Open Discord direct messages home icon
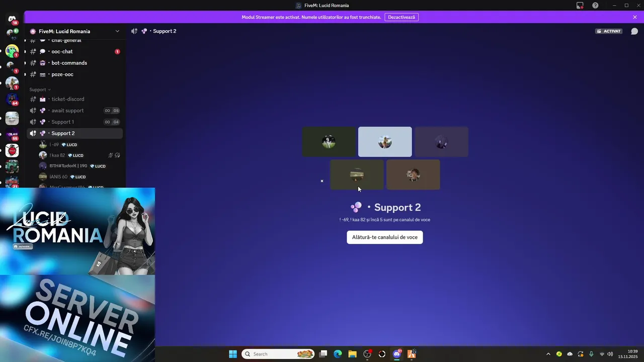Image resolution: width=644 pixels, height=362 pixels. (x=12, y=19)
